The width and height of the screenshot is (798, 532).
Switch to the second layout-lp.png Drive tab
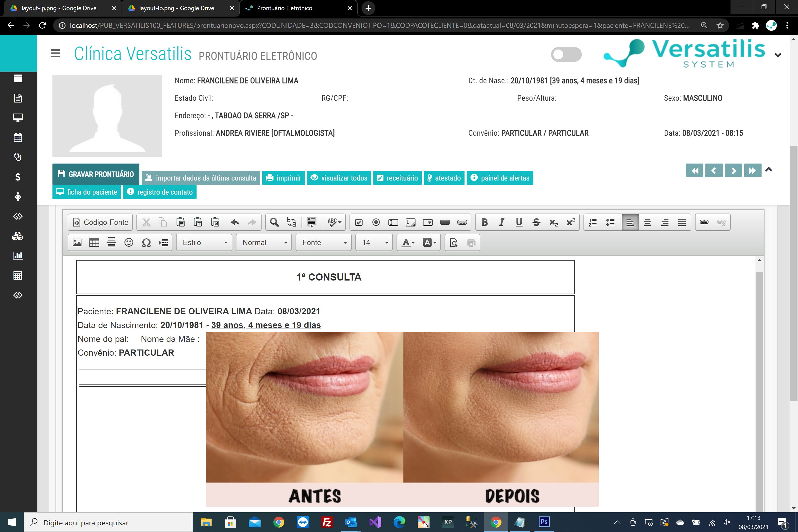click(x=176, y=8)
